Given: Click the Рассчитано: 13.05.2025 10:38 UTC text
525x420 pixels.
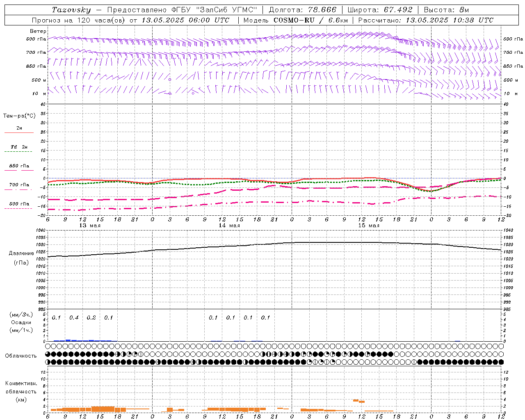Looking at the screenshot, I should tap(426, 20).
